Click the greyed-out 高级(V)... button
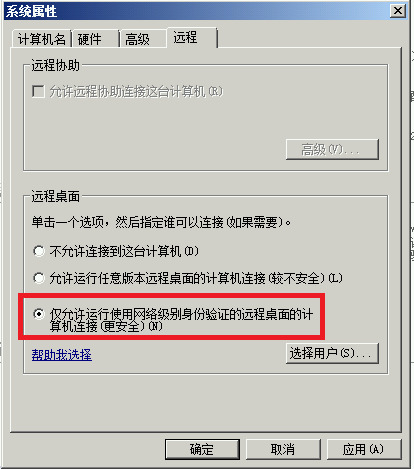414x469 pixels. tap(332, 149)
